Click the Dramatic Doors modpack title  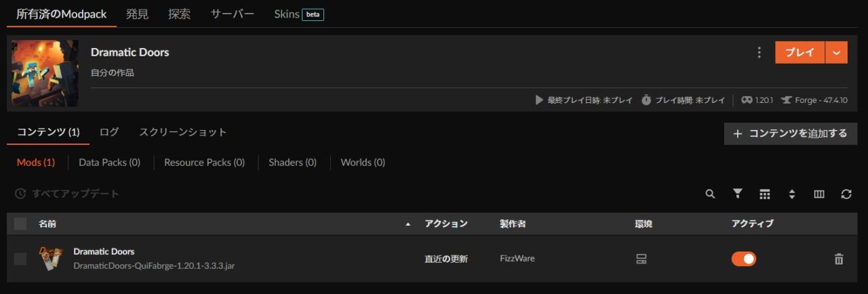[x=130, y=52]
